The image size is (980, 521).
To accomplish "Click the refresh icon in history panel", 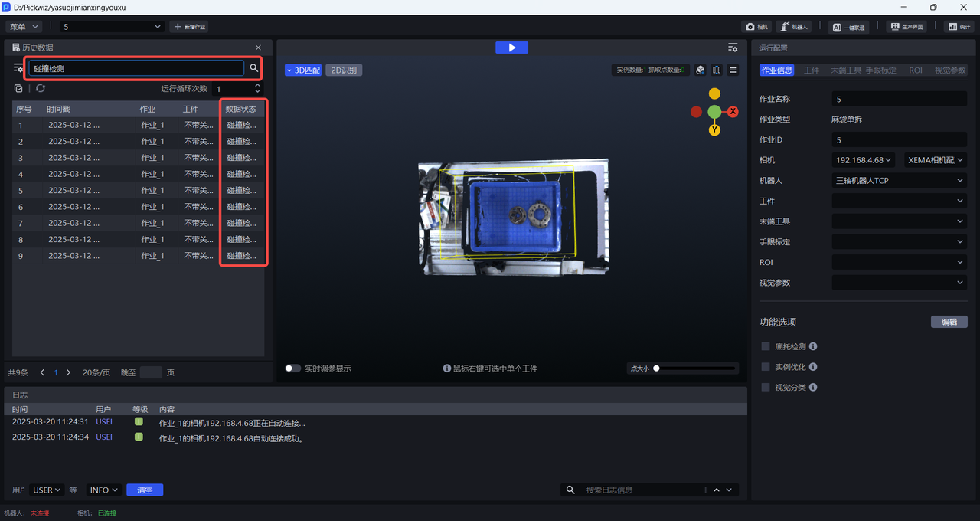I will (41, 89).
